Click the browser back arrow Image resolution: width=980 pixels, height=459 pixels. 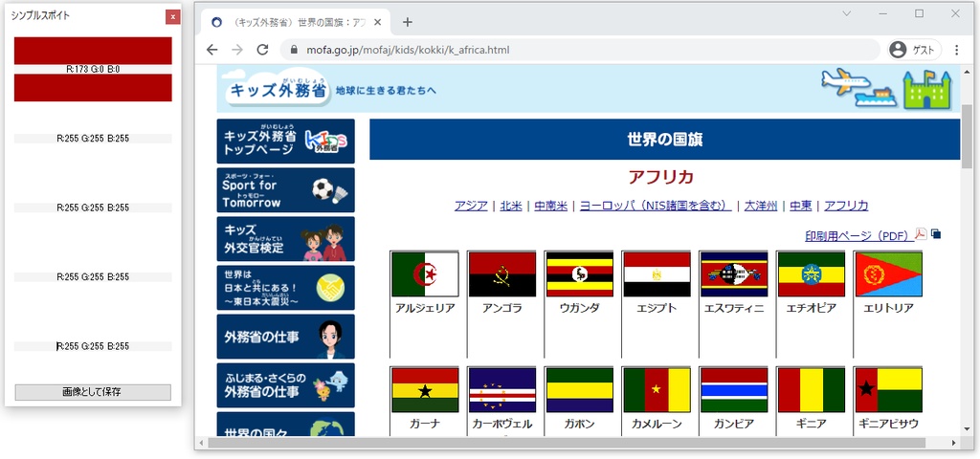[x=212, y=50]
